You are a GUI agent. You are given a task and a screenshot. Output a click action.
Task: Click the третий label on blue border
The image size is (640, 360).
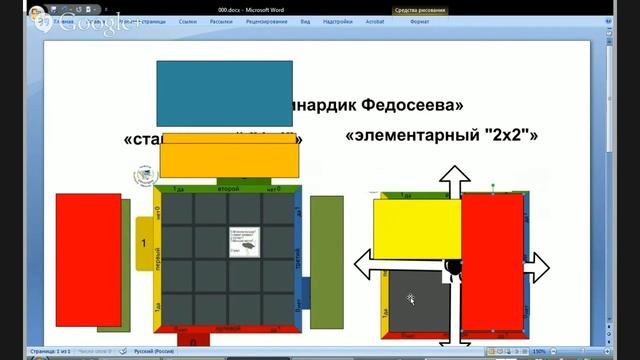coord(298,258)
